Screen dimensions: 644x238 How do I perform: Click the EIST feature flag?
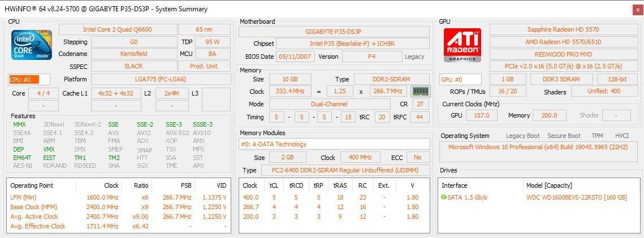pyautogui.click(x=49, y=158)
